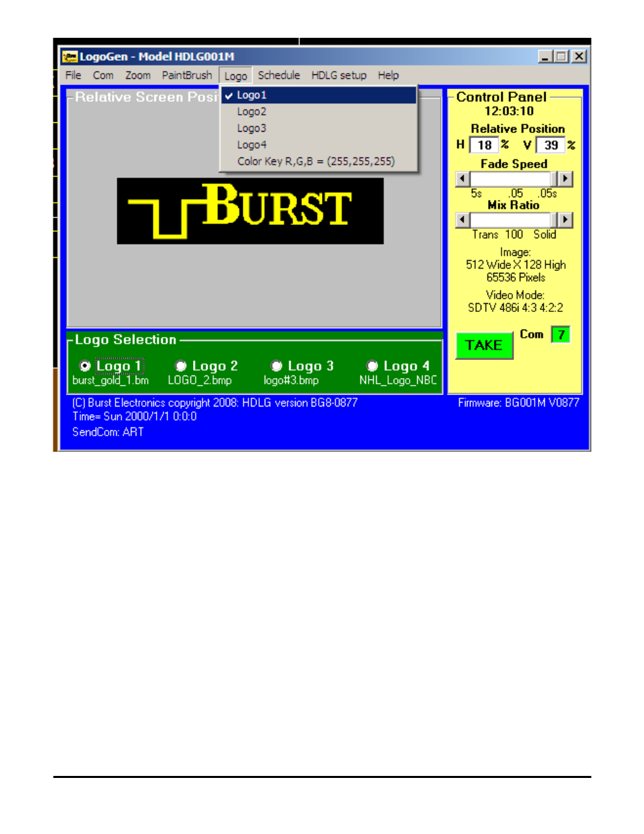Select the Logo 2 radio button
The image size is (644, 834).
(x=181, y=366)
